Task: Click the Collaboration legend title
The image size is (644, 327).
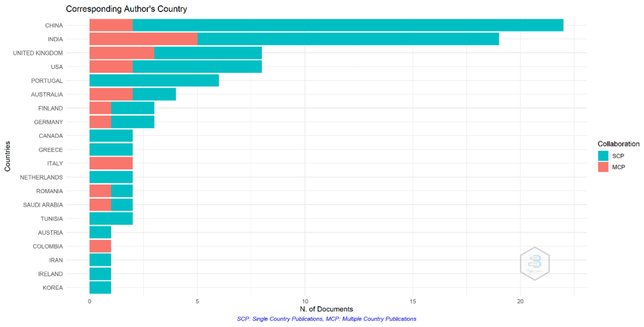Action: pyautogui.click(x=618, y=144)
